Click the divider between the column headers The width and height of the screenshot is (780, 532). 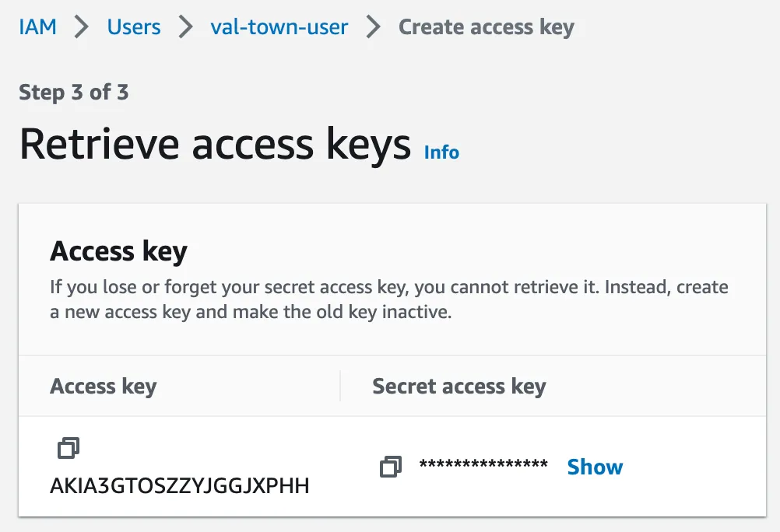pyautogui.click(x=340, y=387)
